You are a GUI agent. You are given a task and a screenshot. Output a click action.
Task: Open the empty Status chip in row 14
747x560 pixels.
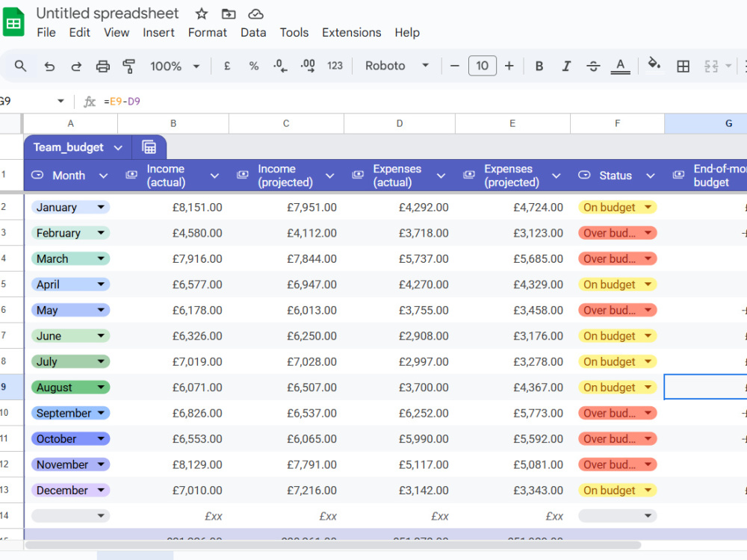618,516
